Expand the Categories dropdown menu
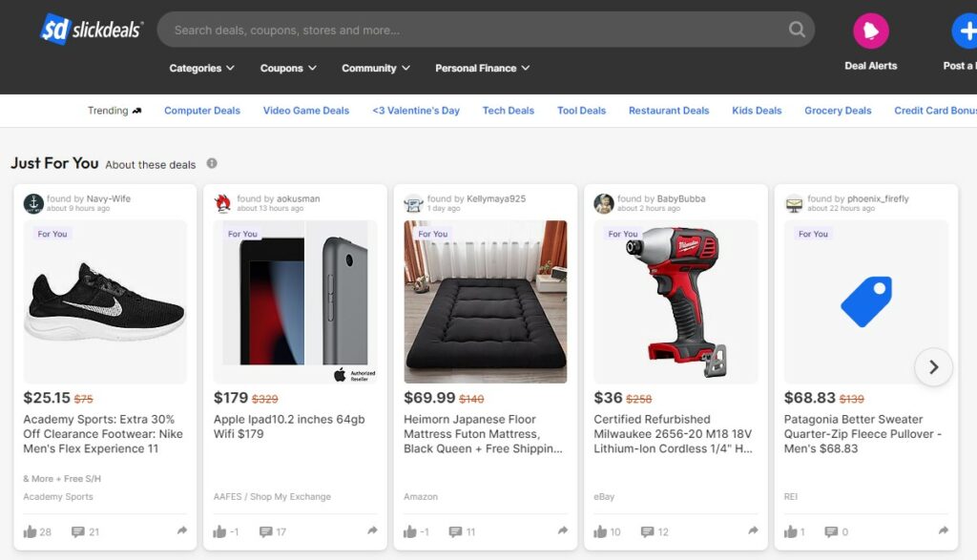 click(202, 68)
